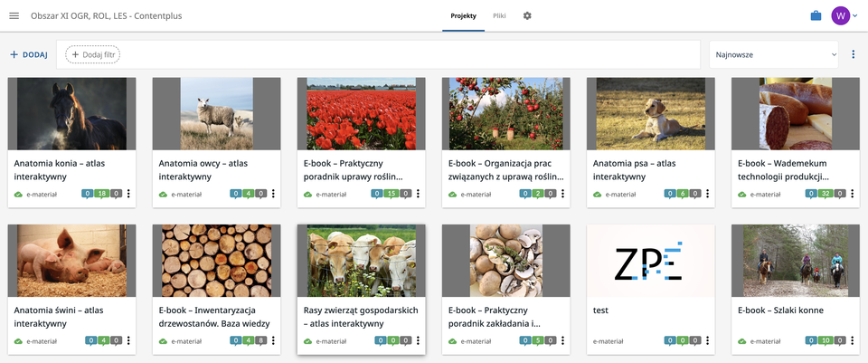This screenshot has width=868, height=363.
Task: Open the user avatar W menu
Action: 841,16
